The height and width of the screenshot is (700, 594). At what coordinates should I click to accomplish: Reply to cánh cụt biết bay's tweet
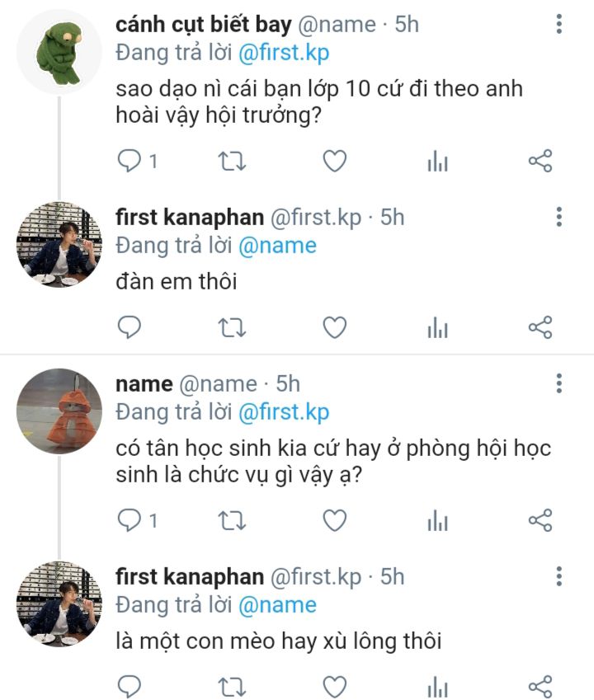point(130,162)
